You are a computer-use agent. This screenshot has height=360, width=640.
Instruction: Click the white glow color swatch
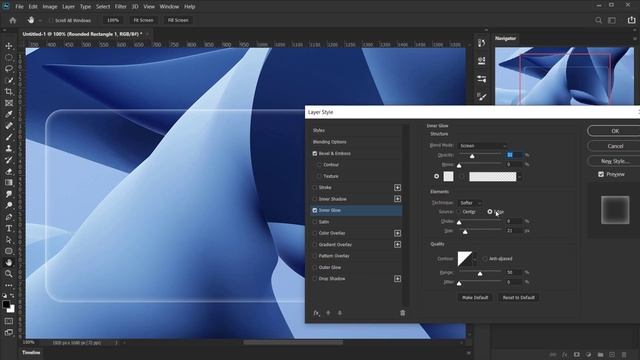click(x=448, y=176)
